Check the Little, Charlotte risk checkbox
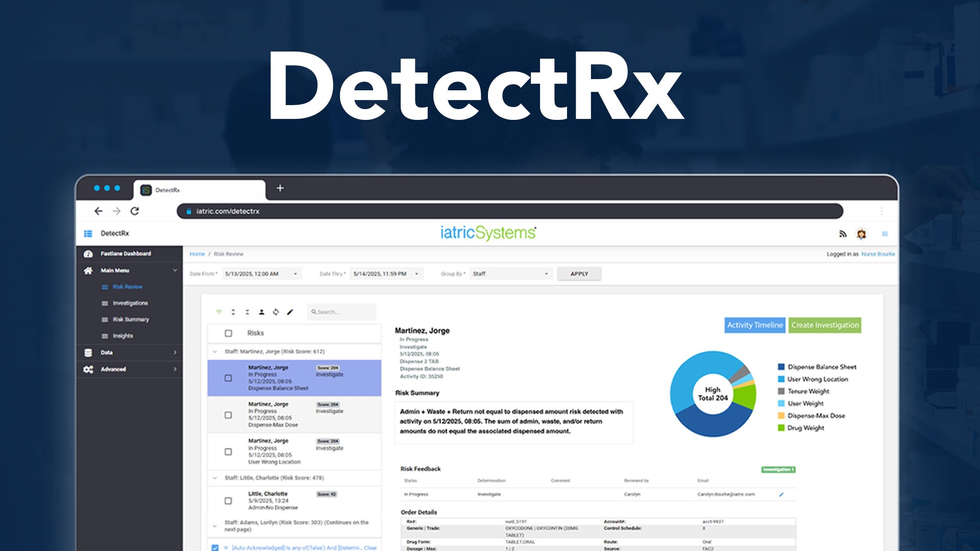This screenshot has width=980, height=551. pos(228,501)
